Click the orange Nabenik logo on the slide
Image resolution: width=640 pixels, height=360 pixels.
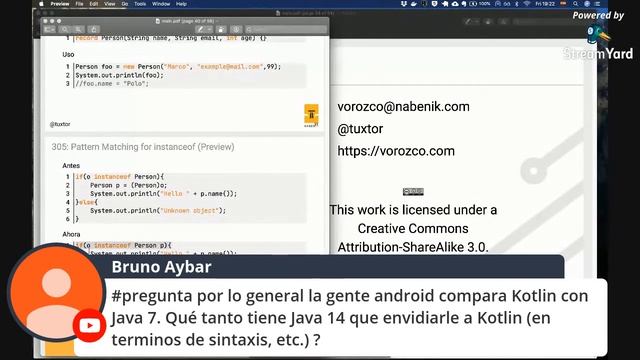(x=311, y=115)
